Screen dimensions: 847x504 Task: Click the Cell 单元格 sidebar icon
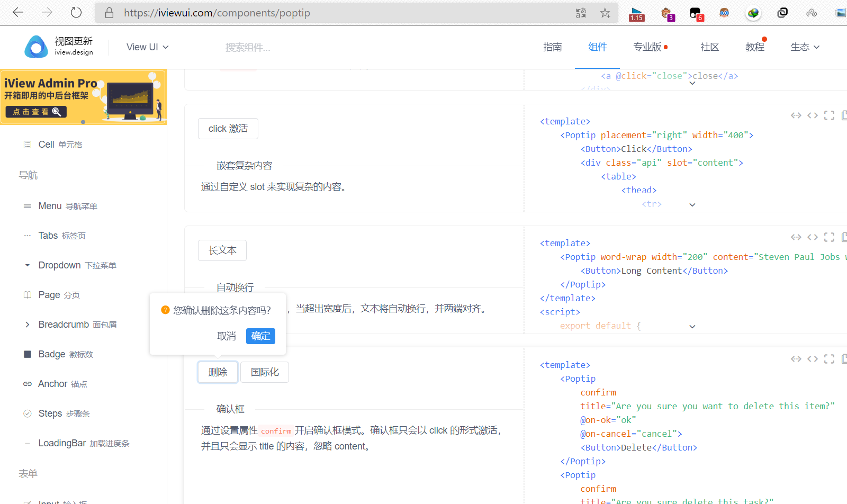tap(28, 145)
